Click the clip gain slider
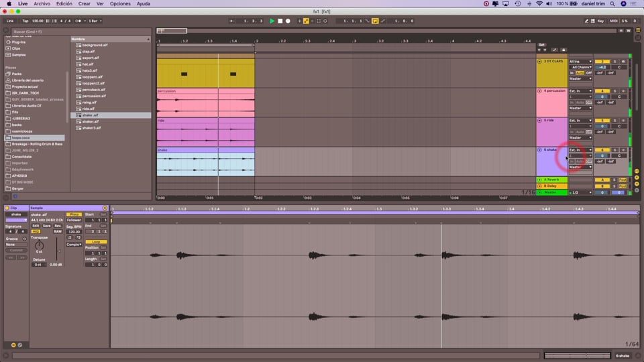This screenshot has width=644, height=362. tap(56, 248)
